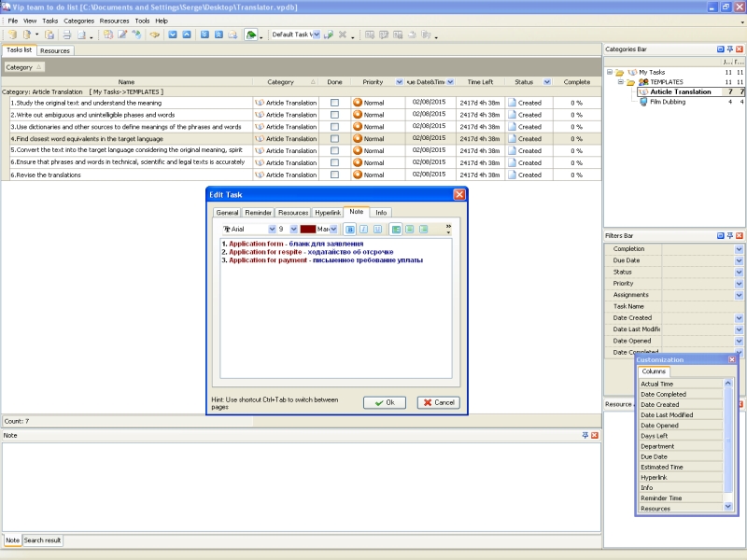Open the Categories menu
The width and height of the screenshot is (747, 560).
coord(78,21)
